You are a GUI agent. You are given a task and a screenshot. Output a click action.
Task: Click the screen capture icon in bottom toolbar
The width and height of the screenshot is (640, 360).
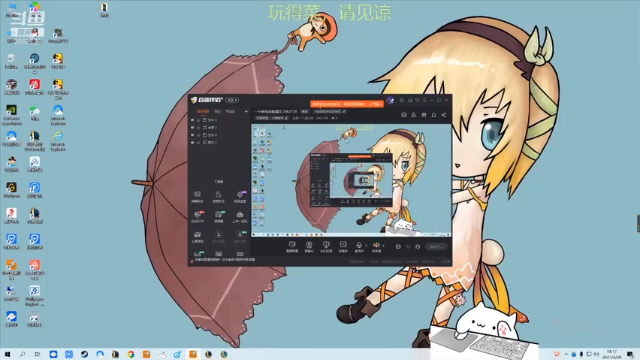pos(292,244)
